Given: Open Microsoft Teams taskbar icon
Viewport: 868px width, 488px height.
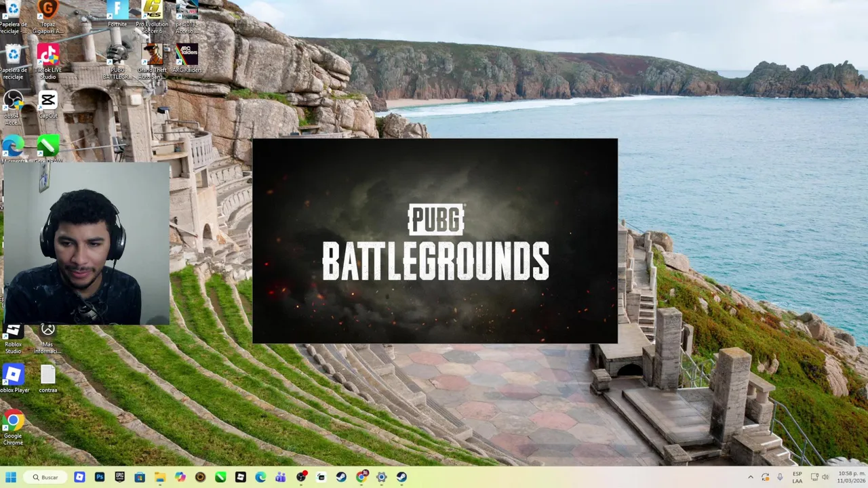Looking at the screenshot, I should (280, 477).
